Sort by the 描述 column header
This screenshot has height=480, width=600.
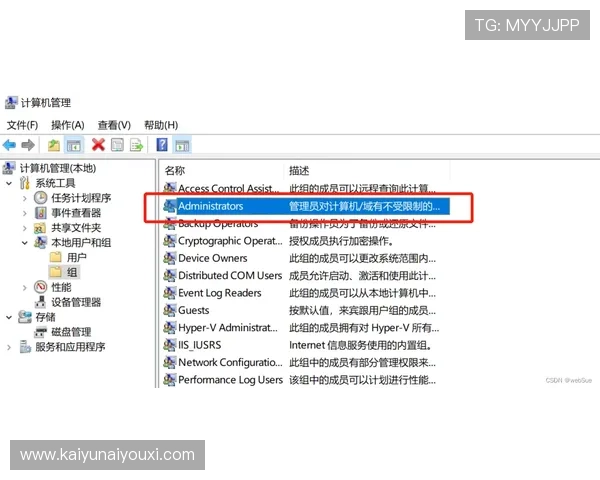(x=299, y=171)
